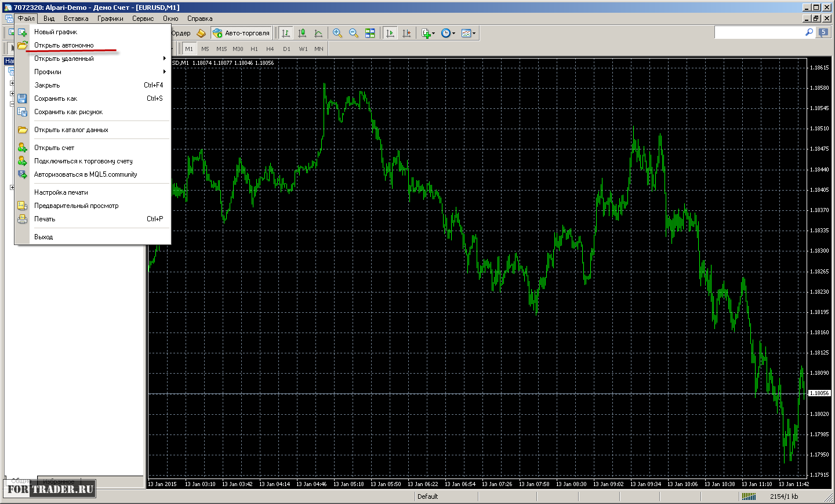This screenshot has height=504, width=835.
Task: Select the H4 timeframe
Action: [270, 49]
